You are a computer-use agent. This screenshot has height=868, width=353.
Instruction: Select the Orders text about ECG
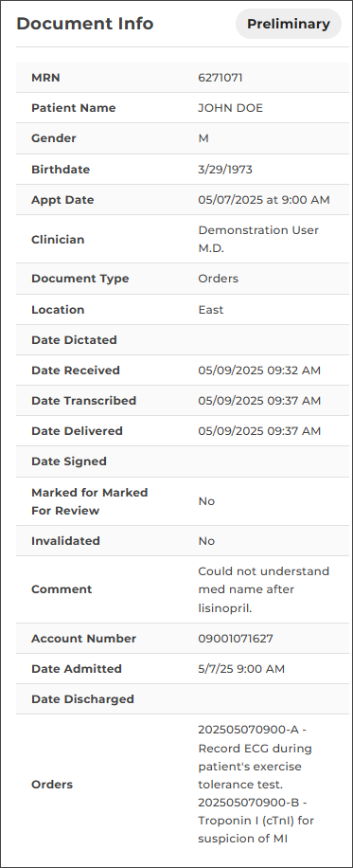coord(256,757)
